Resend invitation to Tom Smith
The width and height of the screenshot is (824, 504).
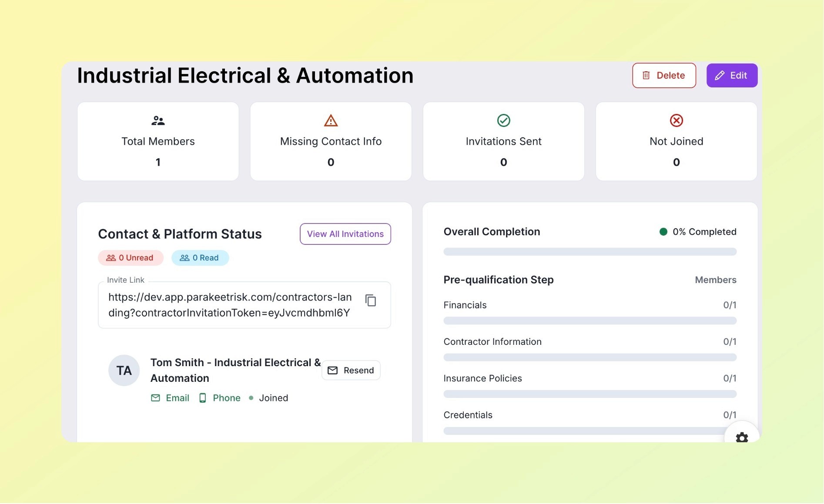coord(351,370)
